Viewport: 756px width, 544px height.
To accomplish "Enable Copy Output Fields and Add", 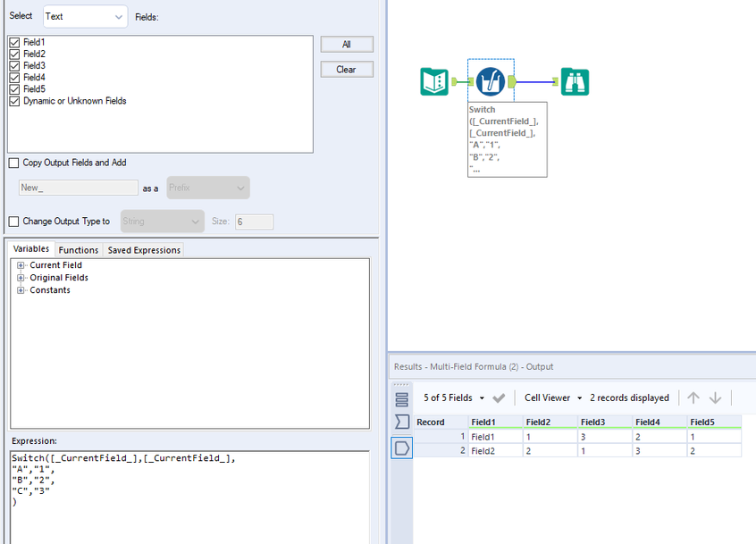I will coord(14,163).
